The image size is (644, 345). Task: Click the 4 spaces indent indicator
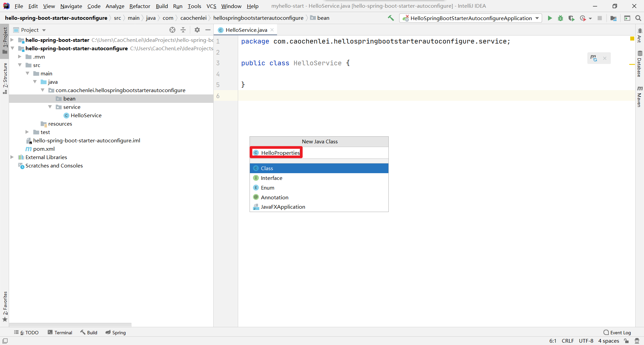(608, 341)
